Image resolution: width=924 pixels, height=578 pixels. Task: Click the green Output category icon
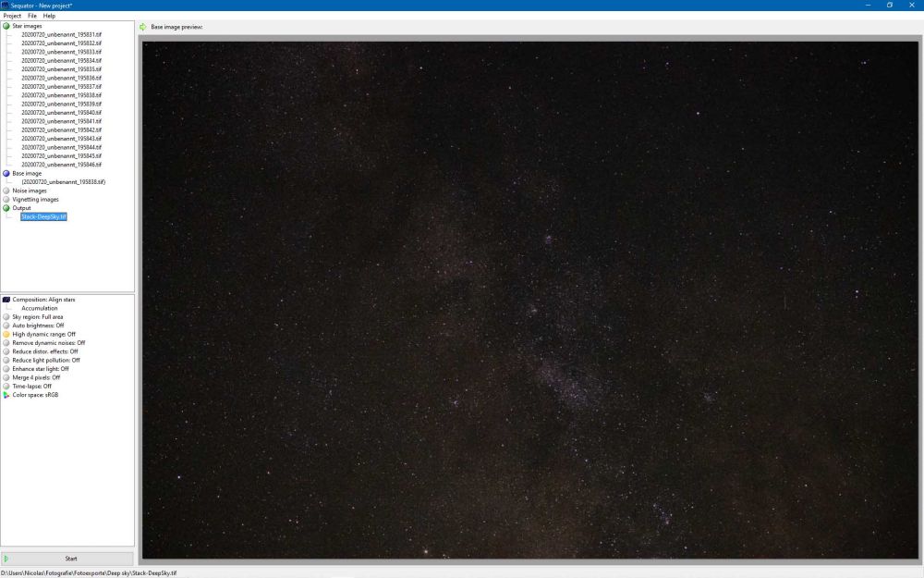pyautogui.click(x=6, y=207)
